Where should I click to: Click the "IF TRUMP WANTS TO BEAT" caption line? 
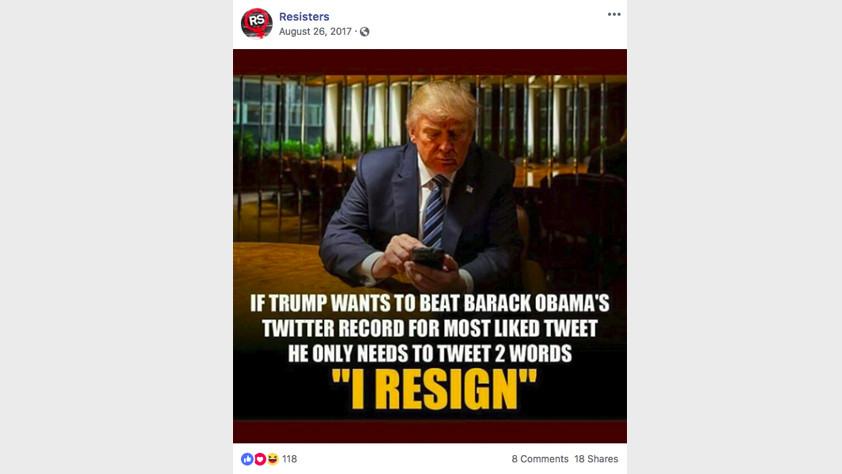(x=354, y=303)
